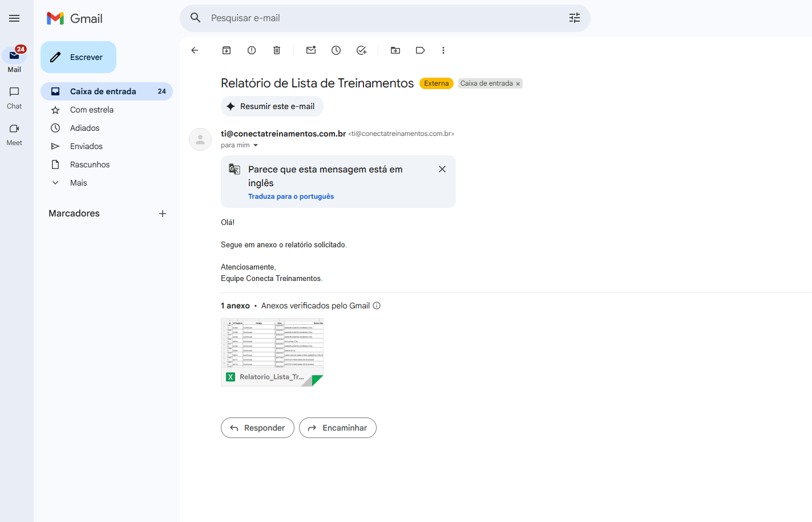Snooze this email with the clock icon

pos(336,50)
